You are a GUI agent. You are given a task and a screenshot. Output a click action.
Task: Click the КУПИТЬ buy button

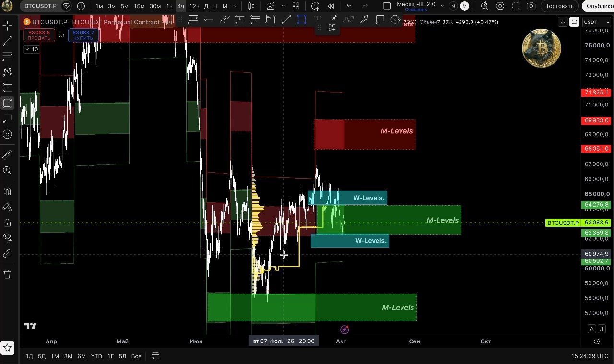coord(83,35)
